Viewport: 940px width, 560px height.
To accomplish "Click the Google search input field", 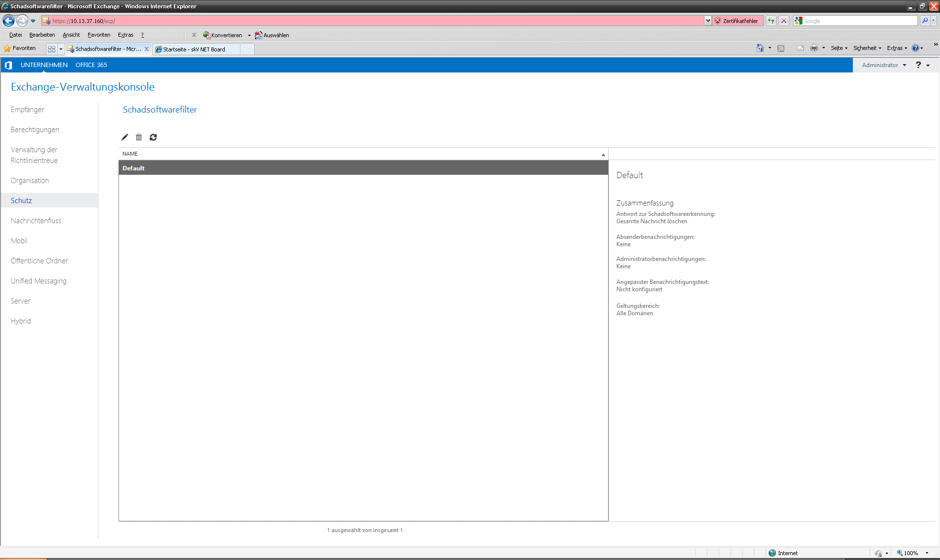I will 859,21.
